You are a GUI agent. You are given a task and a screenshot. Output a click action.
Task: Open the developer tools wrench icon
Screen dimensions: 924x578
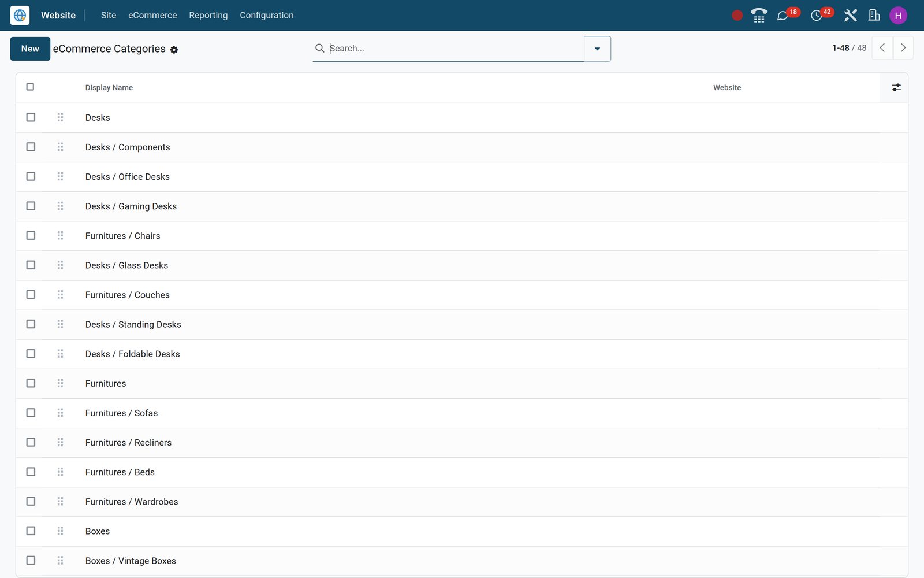pyautogui.click(x=850, y=16)
